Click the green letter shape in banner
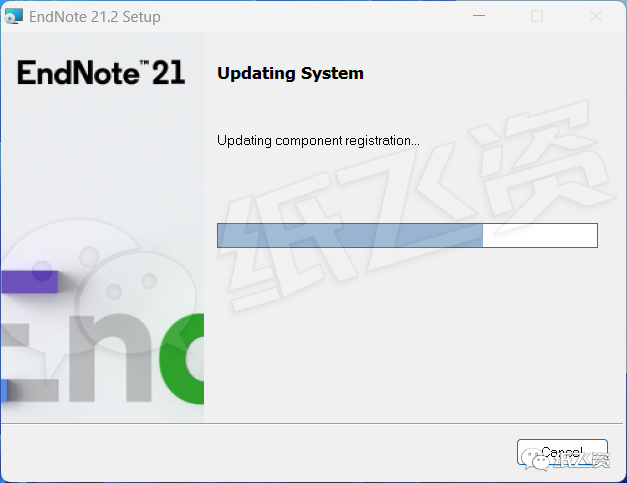This screenshot has height=483, width=627. [x=182, y=359]
